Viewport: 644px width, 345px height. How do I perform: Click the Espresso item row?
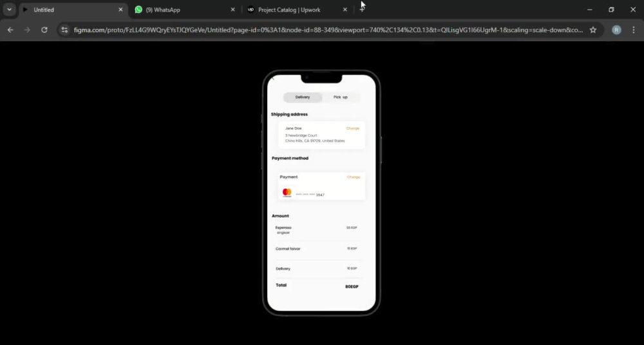click(x=316, y=230)
